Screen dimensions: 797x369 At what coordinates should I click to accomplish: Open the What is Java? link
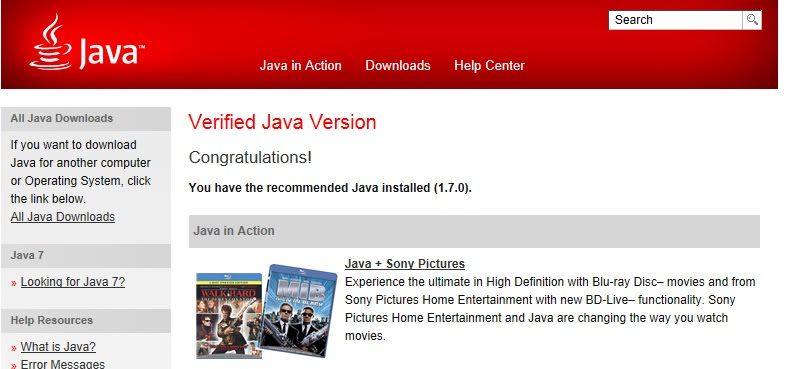tap(58, 347)
